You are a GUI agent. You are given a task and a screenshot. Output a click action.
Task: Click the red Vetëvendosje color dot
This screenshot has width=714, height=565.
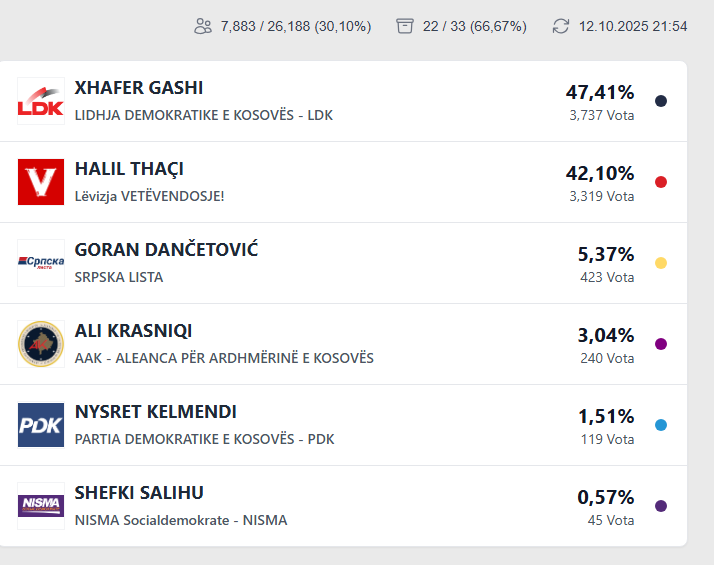660,182
